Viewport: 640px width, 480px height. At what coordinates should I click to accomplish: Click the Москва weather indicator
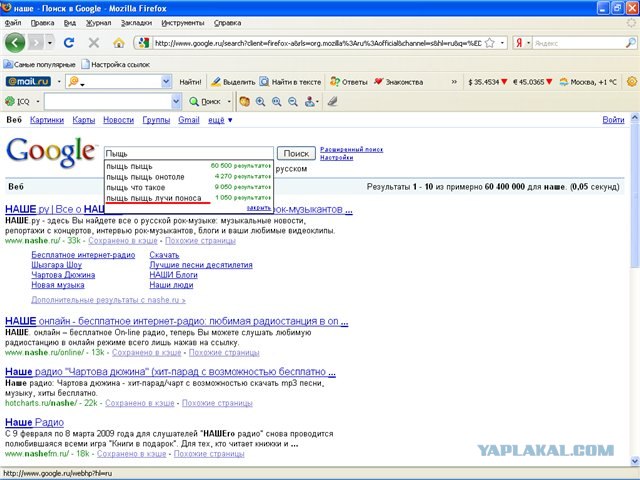pos(588,82)
